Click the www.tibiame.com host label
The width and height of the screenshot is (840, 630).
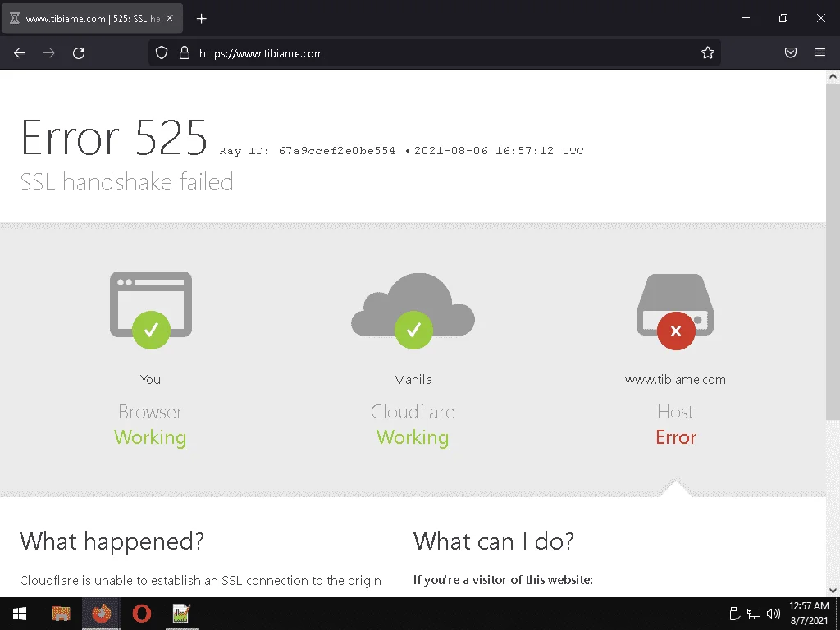point(676,379)
